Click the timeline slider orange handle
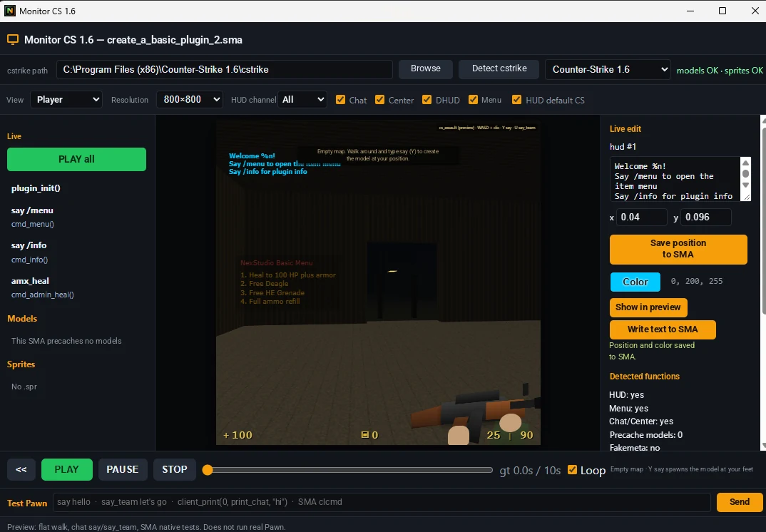 pos(208,469)
